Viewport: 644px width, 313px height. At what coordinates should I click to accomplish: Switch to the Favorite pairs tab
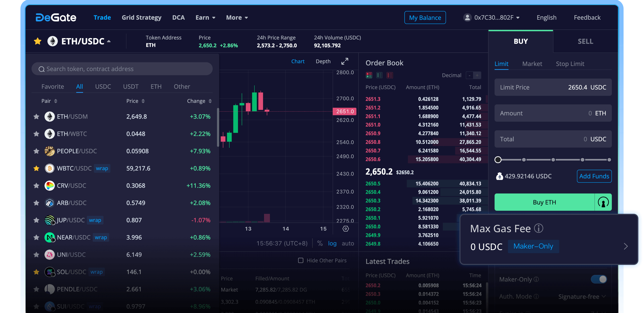pos(53,86)
